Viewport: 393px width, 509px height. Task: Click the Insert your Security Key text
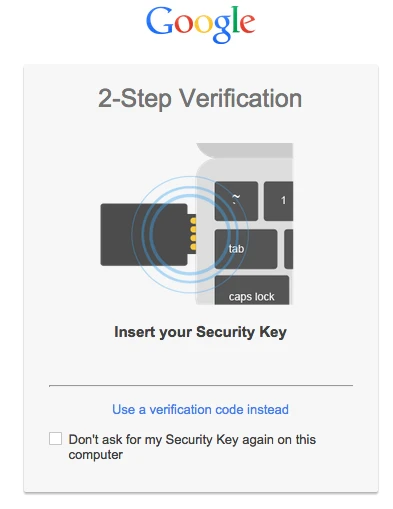[200, 332]
